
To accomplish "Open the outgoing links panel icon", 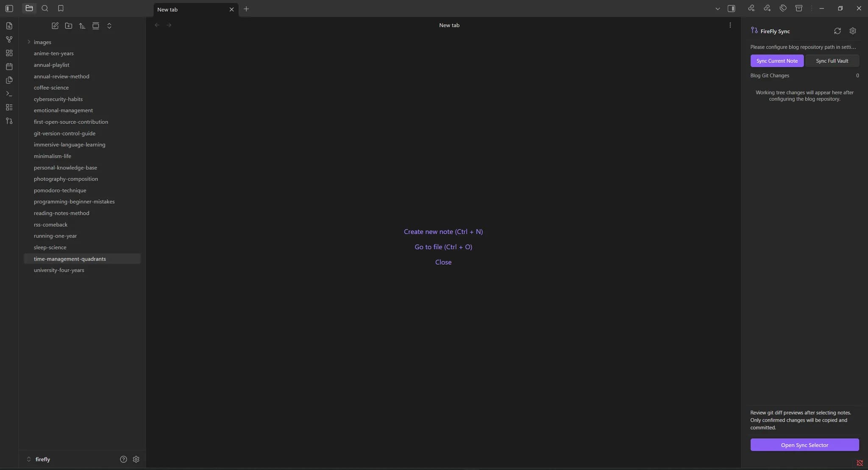I will [767, 8].
